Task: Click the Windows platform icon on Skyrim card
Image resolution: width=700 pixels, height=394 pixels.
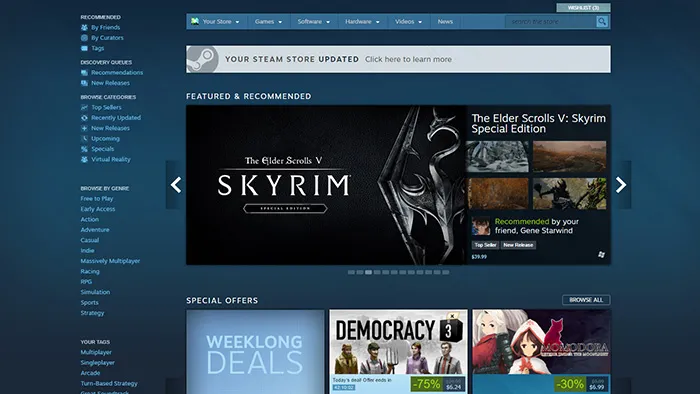Action: click(601, 254)
